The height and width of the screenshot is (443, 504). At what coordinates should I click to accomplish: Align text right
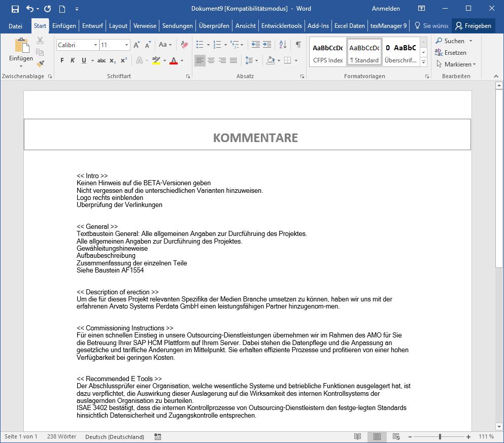(222, 60)
